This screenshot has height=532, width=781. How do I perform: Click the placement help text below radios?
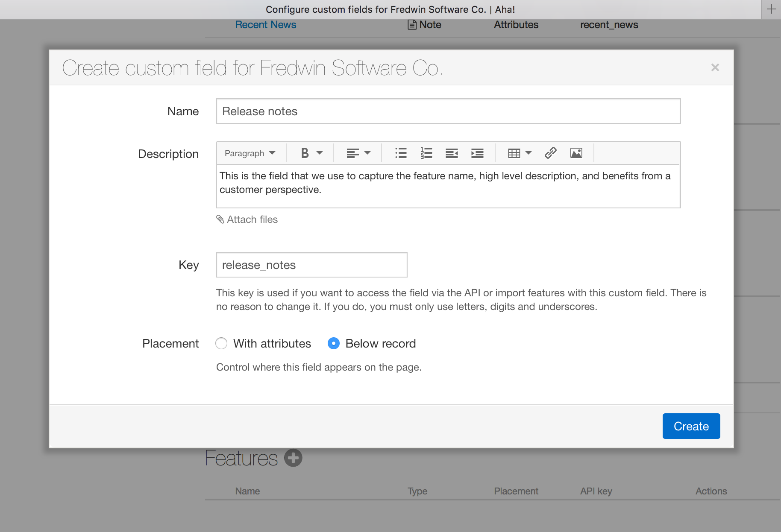coord(319,367)
